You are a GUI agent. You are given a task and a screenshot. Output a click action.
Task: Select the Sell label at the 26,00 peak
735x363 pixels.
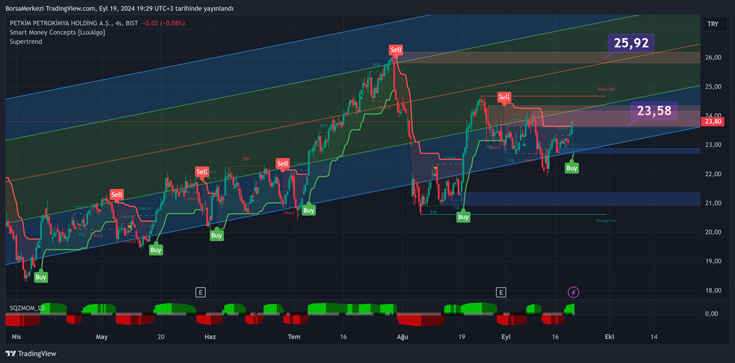click(x=396, y=49)
